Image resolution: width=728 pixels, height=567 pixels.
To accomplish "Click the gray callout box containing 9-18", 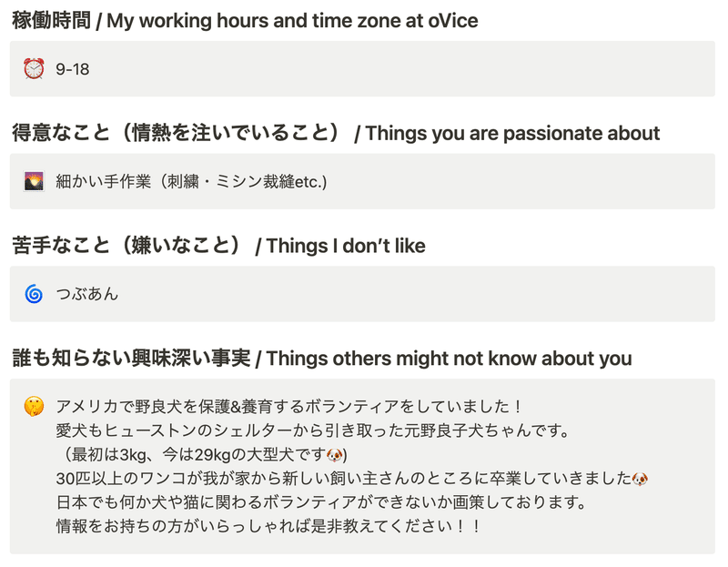I will coord(362,69).
